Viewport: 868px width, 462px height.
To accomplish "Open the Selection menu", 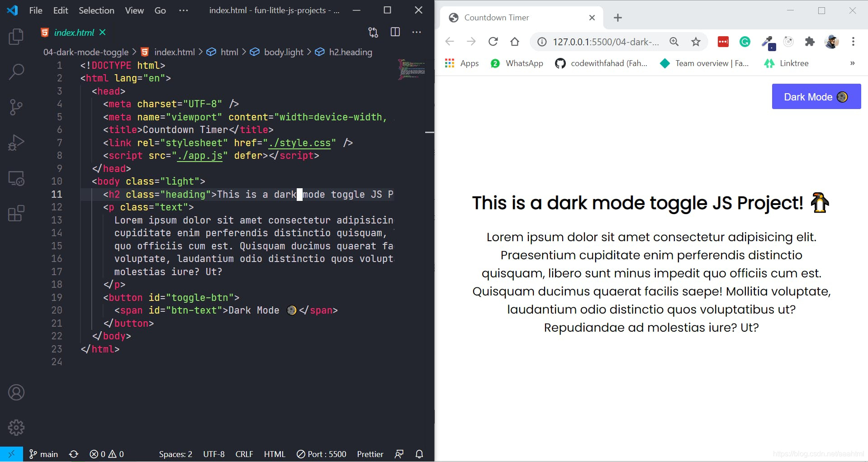I will point(96,10).
